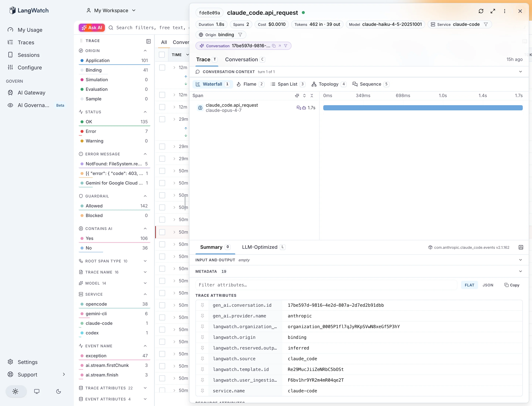Open My Workspace dropdown
Screen dimensions: 532x406
[x=111, y=11]
